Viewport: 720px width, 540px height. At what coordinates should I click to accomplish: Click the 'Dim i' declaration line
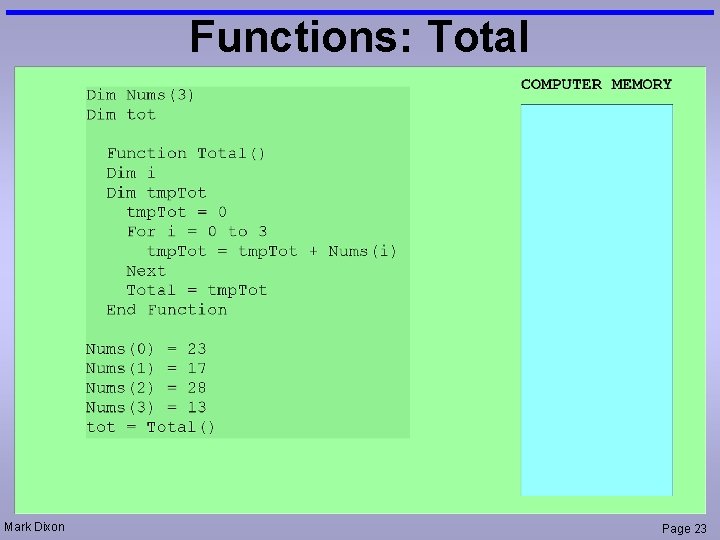(131, 173)
